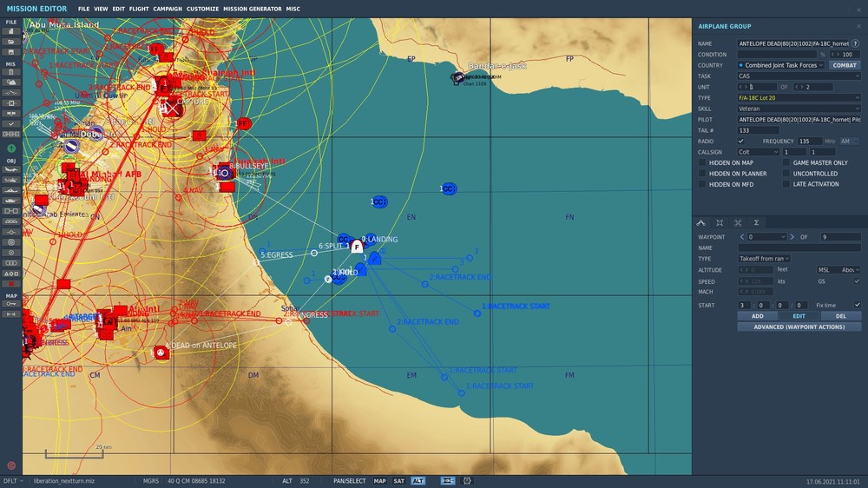Click green Fly Mission arrow icon
868x488 pixels.
click(11, 148)
